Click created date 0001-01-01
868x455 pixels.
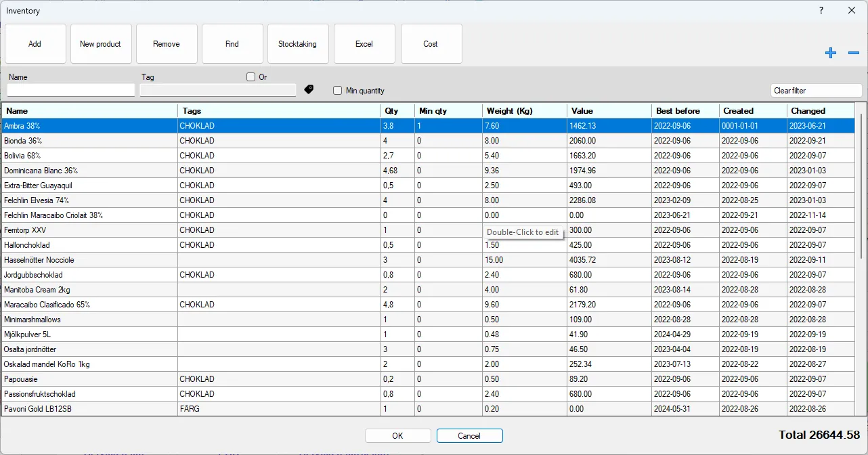753,126
